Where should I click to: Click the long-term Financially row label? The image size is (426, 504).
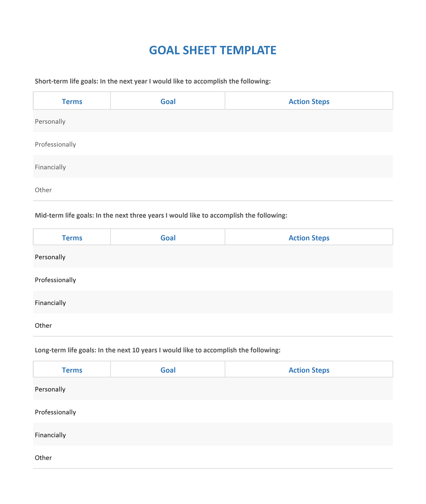pos(50,435)
